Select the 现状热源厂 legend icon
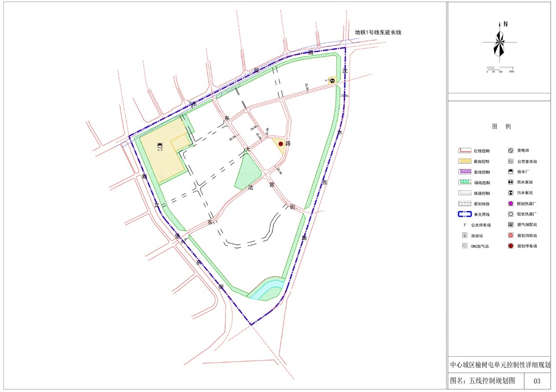This screenshot has width=556, height=392. tap(510, 214)
